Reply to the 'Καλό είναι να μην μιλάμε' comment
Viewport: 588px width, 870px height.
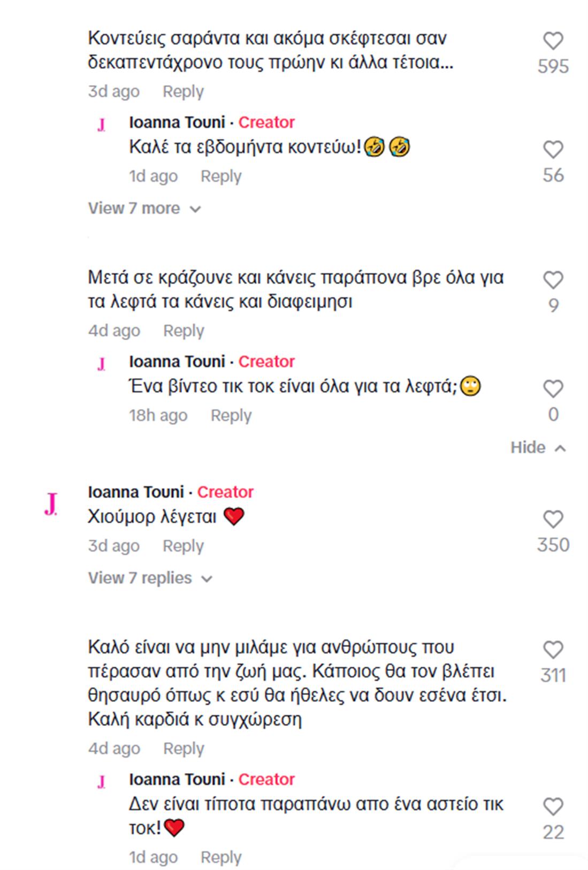click(x=184, y=749)
